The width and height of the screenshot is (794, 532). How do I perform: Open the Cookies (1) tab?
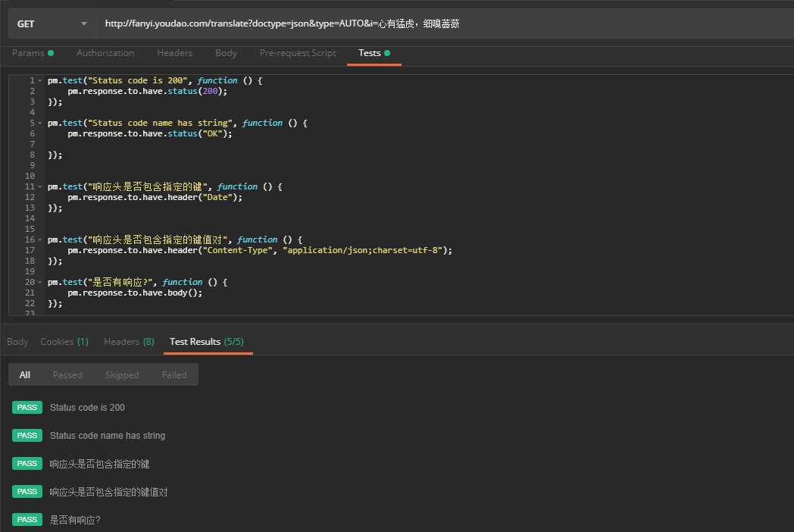point(64,342)
